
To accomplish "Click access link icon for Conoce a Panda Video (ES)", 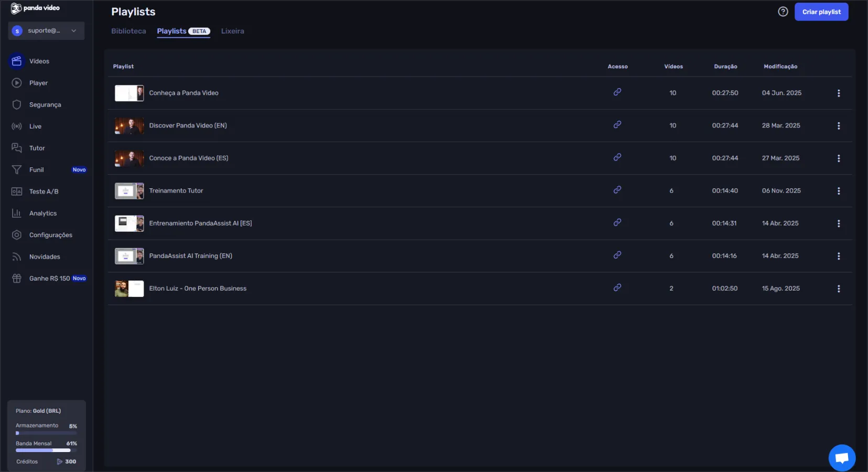I will [617, 157].
